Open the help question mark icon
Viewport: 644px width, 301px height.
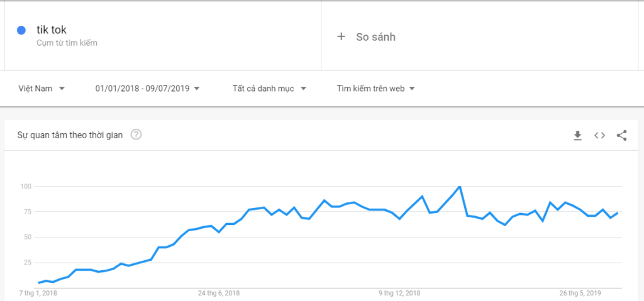point(136,134)
